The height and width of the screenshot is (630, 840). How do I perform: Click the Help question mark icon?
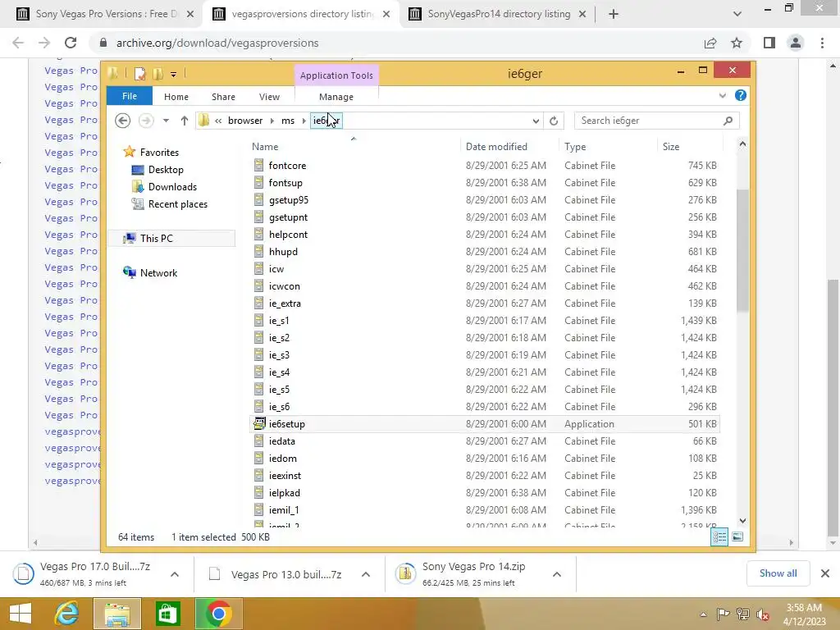(x=741, y=95)
